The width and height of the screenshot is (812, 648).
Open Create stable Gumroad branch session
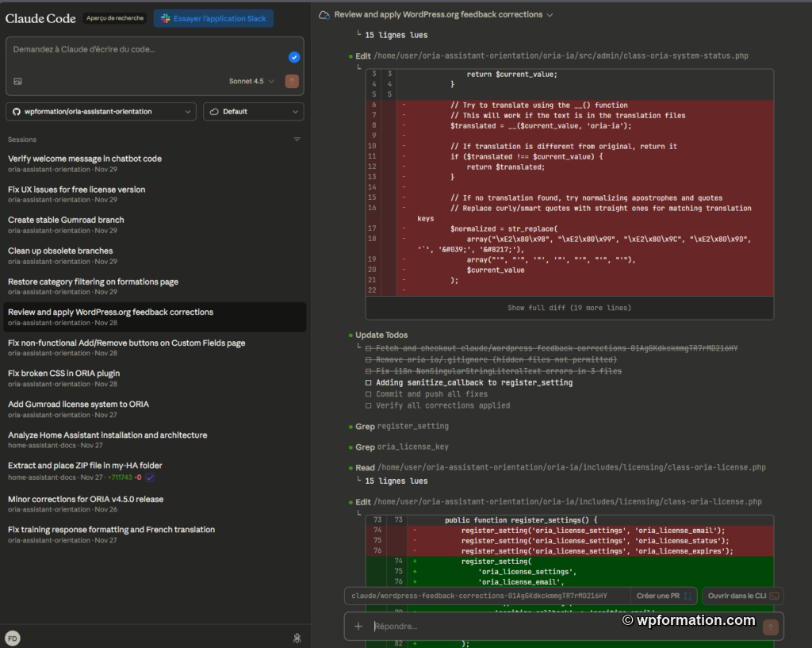(155, 224)
